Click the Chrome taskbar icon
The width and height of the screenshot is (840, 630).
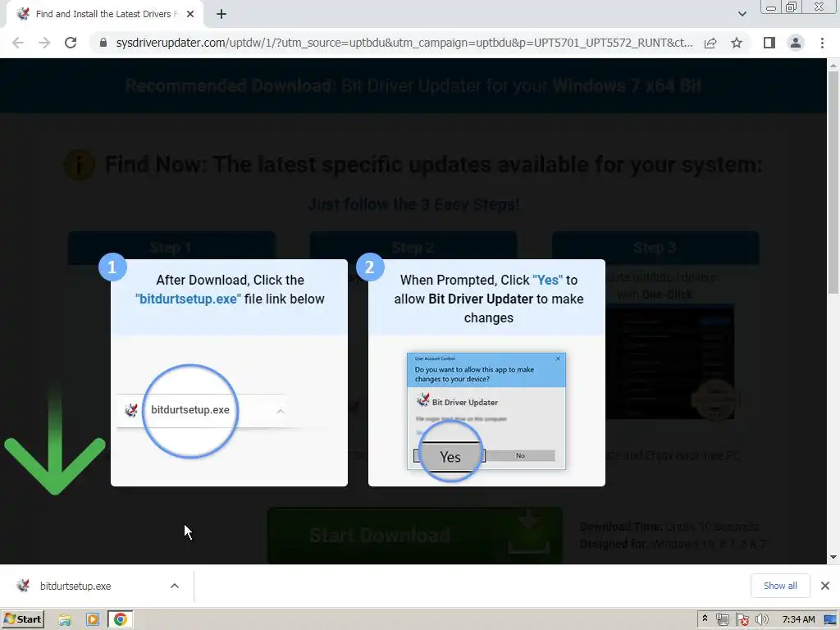click(121, 620)
